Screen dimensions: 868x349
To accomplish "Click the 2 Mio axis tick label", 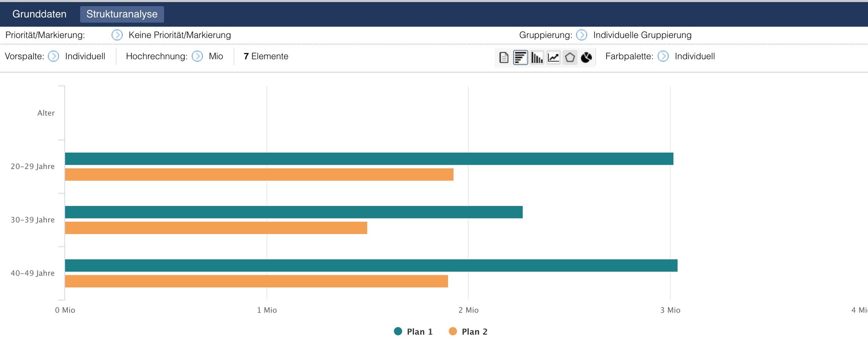I will [x=468, y=310].
